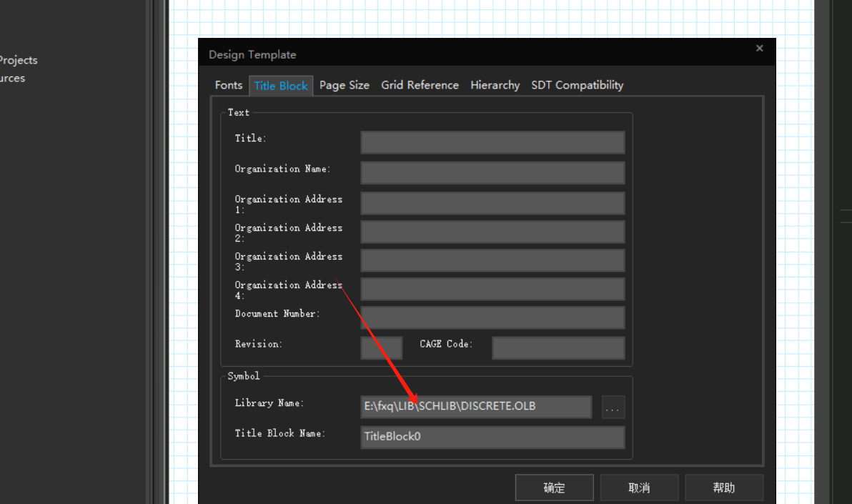Focus the Document Number field
This screenshot has height=504, width=852.
492,317
